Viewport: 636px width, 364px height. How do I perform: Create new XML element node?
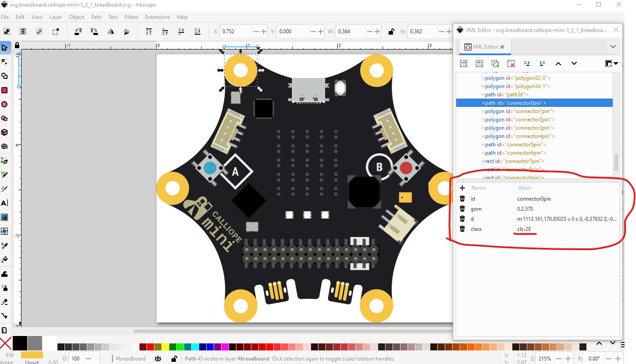[464, 64]
